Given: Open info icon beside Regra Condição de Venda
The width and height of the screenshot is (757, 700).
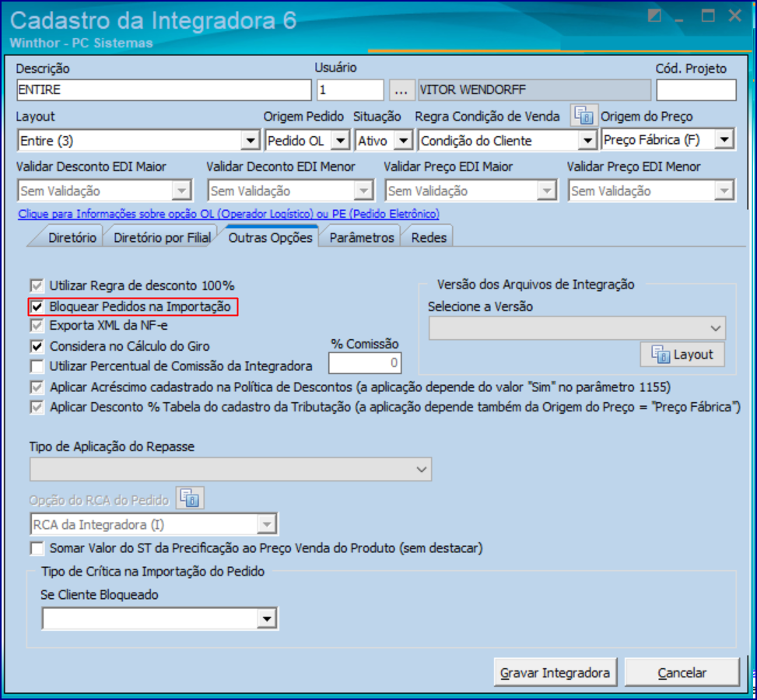Looking at the screenshot, I should pos(584,115).
